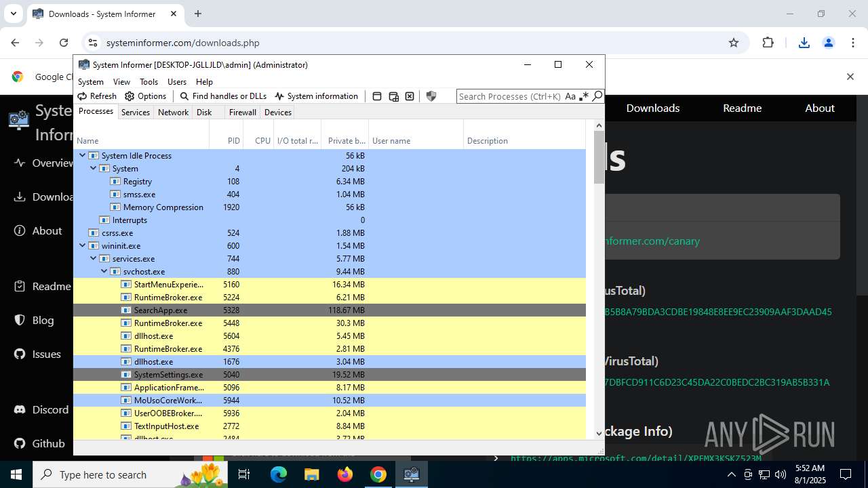Select the MoUsoCoreWork process row

pyautogui.click(x=330, y=401)
